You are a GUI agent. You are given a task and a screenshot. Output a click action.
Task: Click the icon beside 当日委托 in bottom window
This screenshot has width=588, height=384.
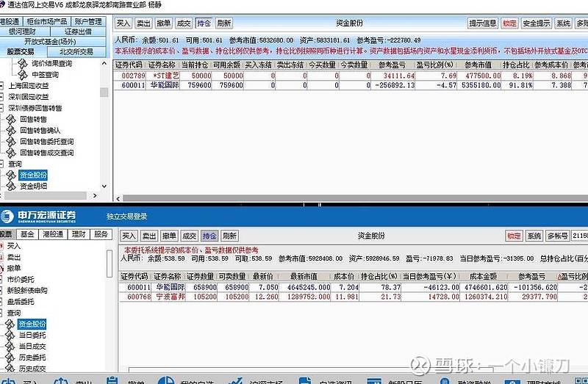[10, 335]
